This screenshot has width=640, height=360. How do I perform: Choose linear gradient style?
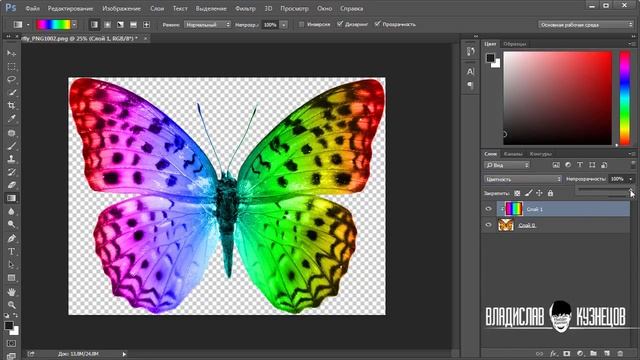pos(94,24)
